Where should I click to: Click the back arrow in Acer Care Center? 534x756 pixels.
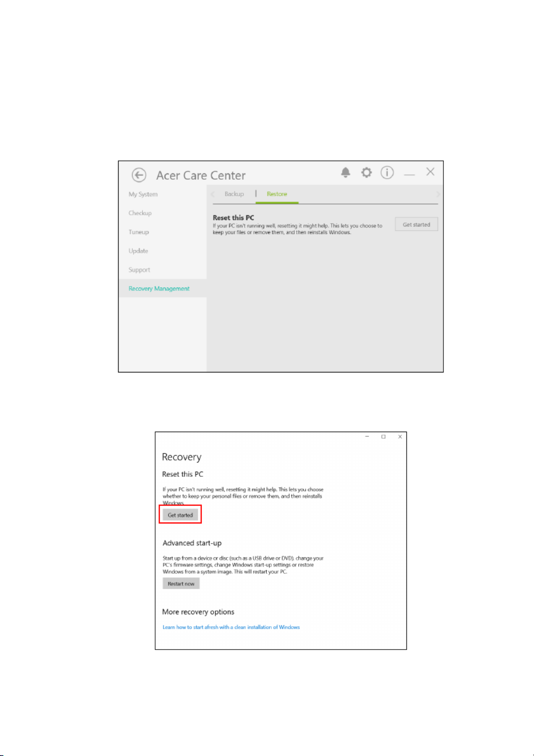[139, 175]
